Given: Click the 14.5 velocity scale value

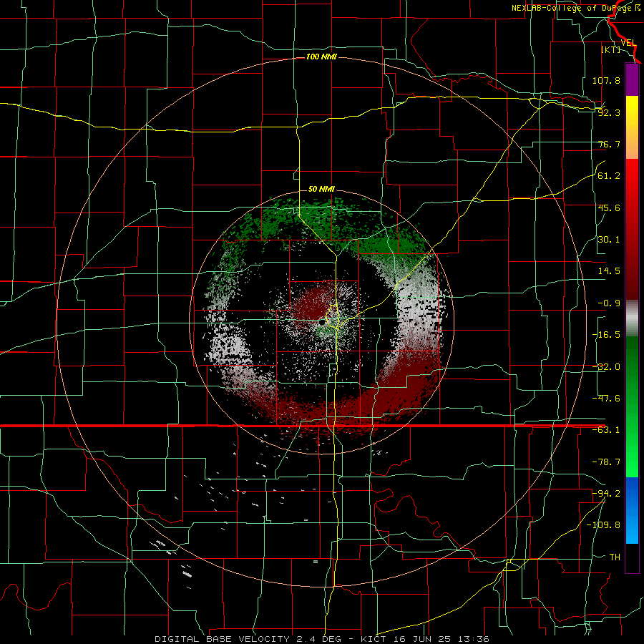Looking at the screenshot, I should [609, 271].
